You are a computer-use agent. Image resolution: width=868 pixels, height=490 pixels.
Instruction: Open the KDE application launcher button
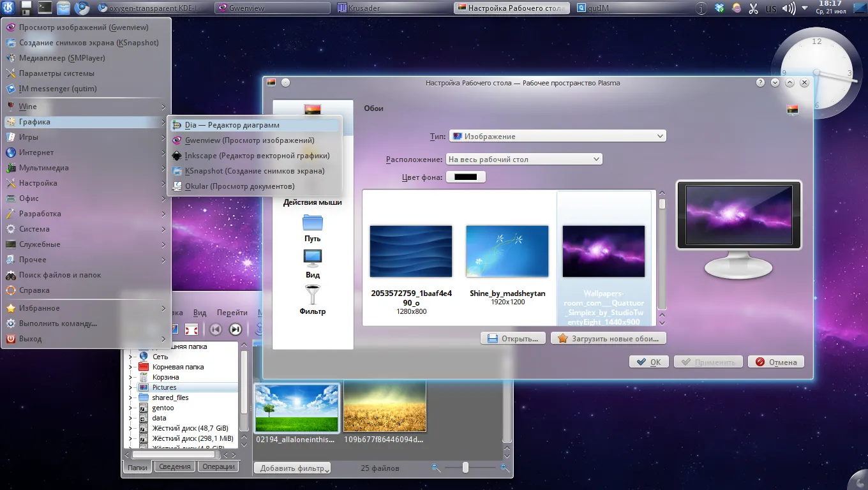pos(8,8)
